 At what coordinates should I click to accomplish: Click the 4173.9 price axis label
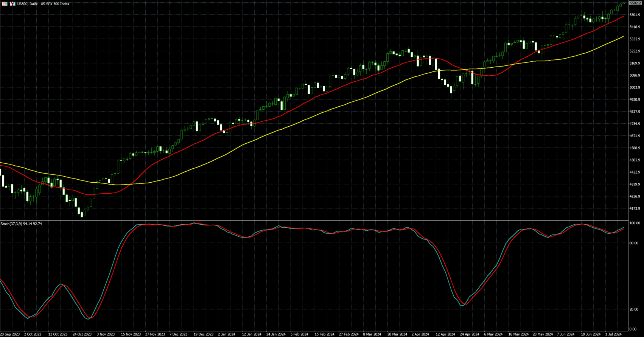(x=635, y=208)
